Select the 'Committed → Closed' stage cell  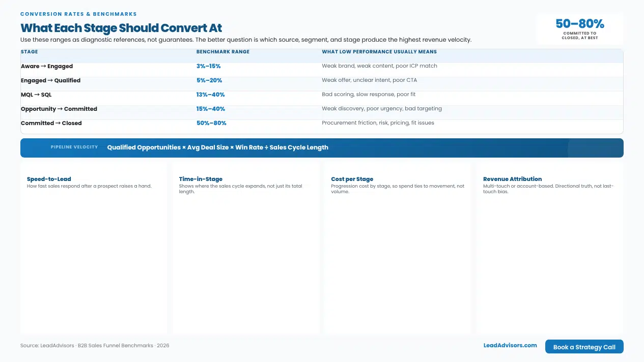(x=51, y=123)
